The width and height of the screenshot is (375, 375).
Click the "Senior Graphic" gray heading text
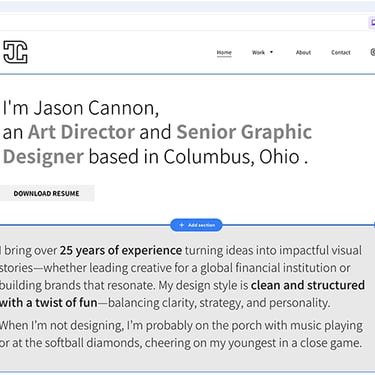point(244,132)
